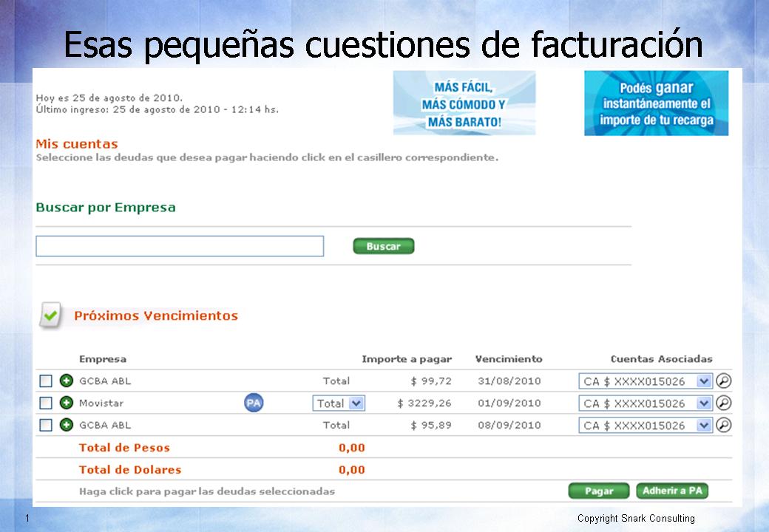Click the due date 08/09/2010

click(x=509, y=425)
